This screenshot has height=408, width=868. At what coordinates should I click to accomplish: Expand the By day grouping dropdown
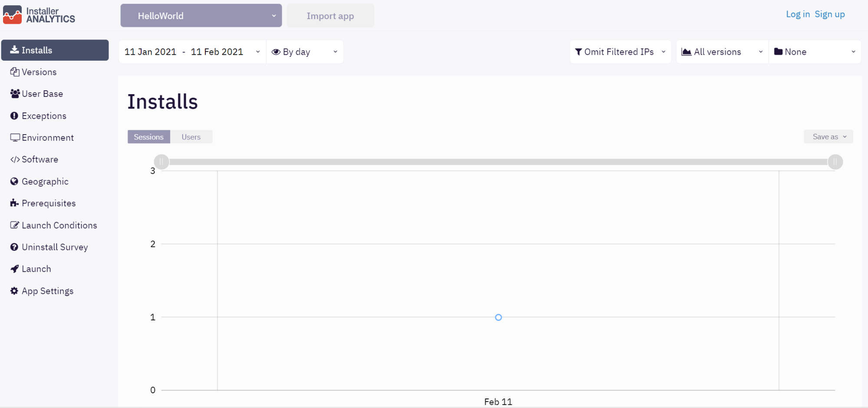(x=305, y=52)
